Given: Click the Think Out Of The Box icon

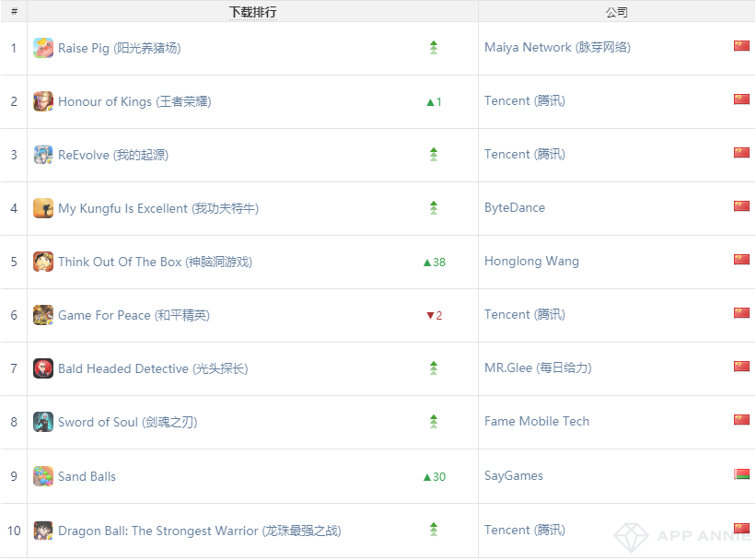Looking at the screenshot, I should (43, 262).
